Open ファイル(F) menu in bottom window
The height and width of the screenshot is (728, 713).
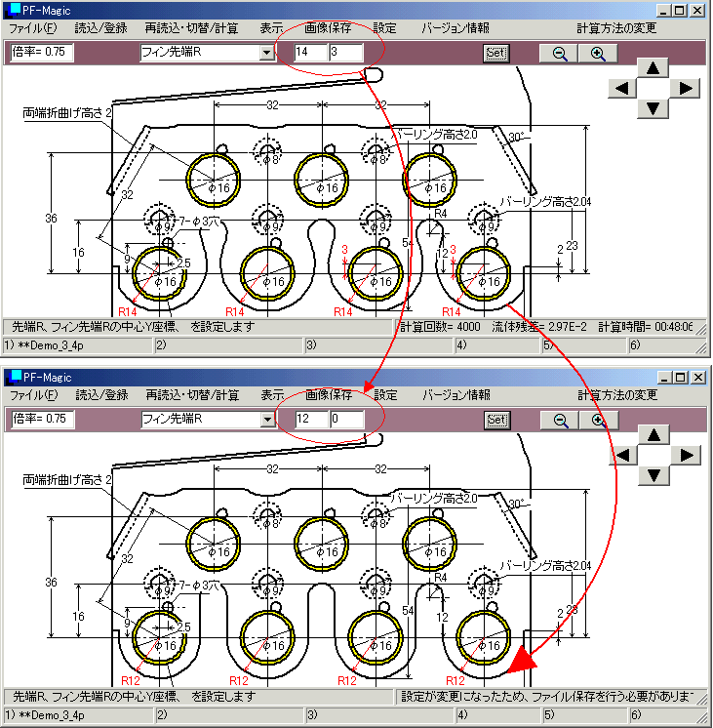coord(33,395)
